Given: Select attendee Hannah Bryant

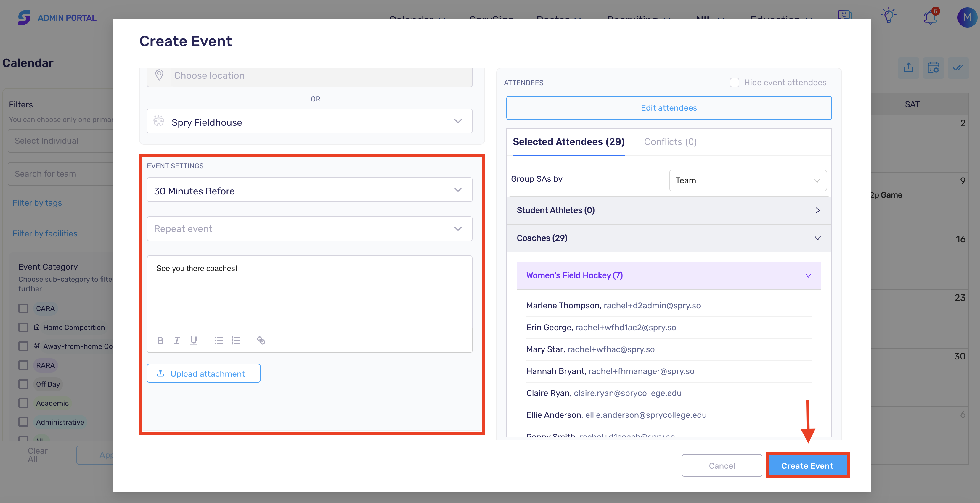Looking at the screenshot, I should click(x=669, y=371).
